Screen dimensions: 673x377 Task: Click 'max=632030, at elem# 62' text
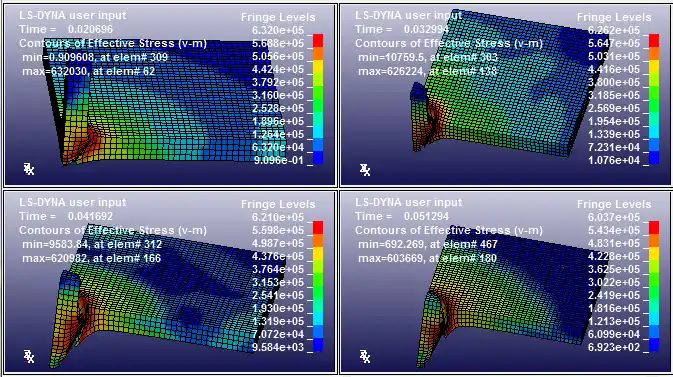[x=88, y=71]
